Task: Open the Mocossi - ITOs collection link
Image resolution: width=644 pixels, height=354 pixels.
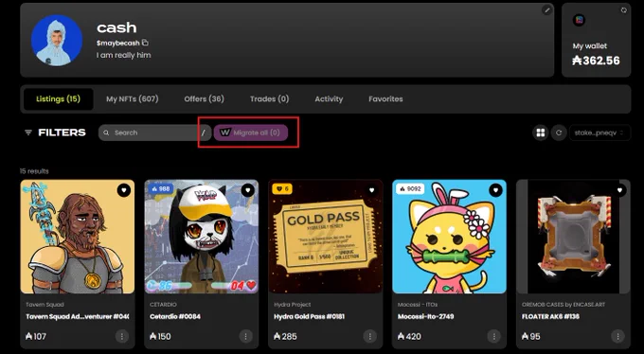Action: coord(418,305)
